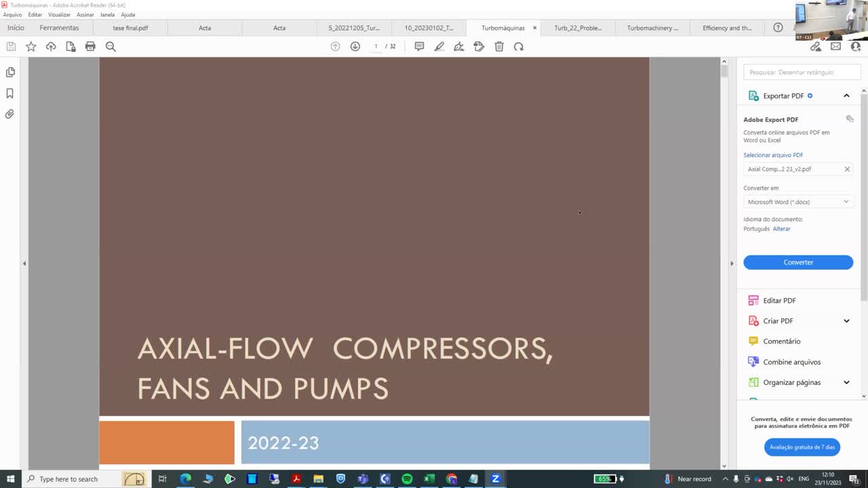
Task: Bookmark document with the star icon
Action: click(x=31, y=46)
